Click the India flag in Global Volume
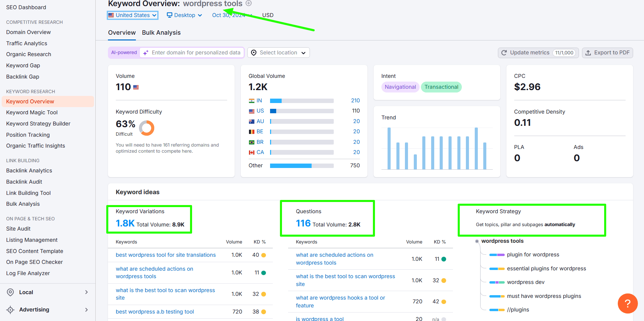 (252, 101)
